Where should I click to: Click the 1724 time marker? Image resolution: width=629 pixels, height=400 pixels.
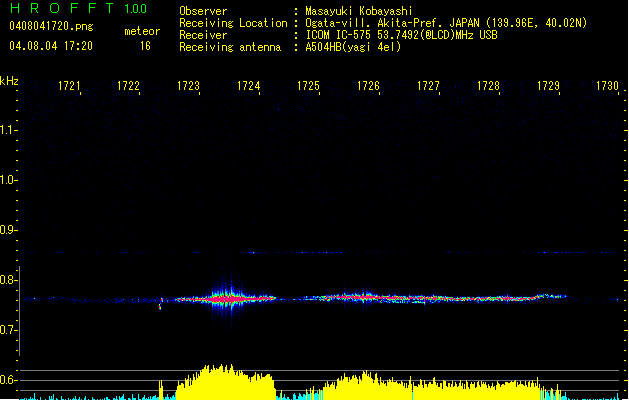(249, 87)
